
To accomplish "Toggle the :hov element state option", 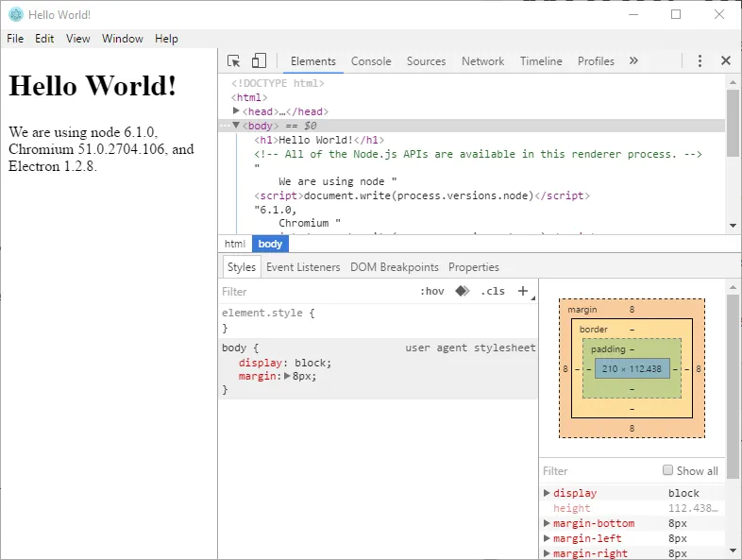I will pos(432,291).
